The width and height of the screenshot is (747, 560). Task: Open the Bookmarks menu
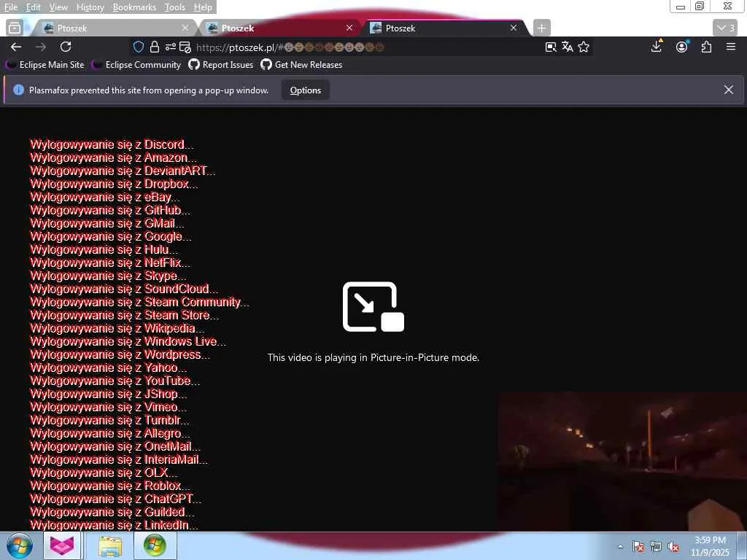click(134, 7)
